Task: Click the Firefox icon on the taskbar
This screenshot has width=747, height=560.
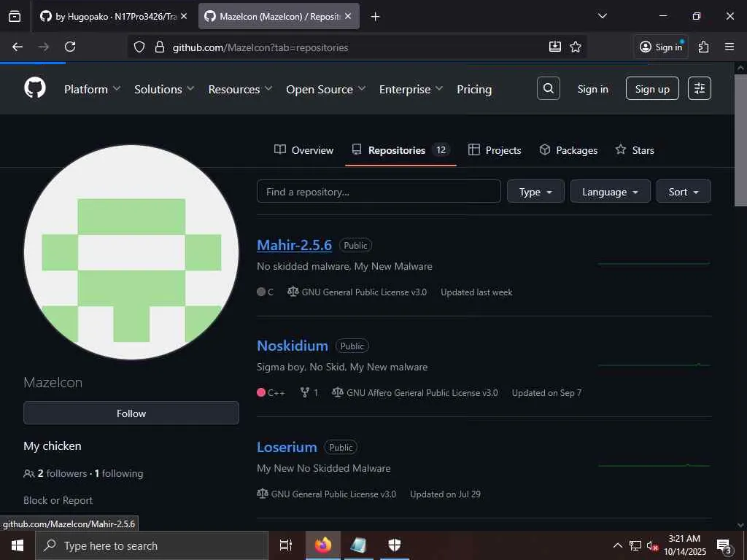Action: 323,545
